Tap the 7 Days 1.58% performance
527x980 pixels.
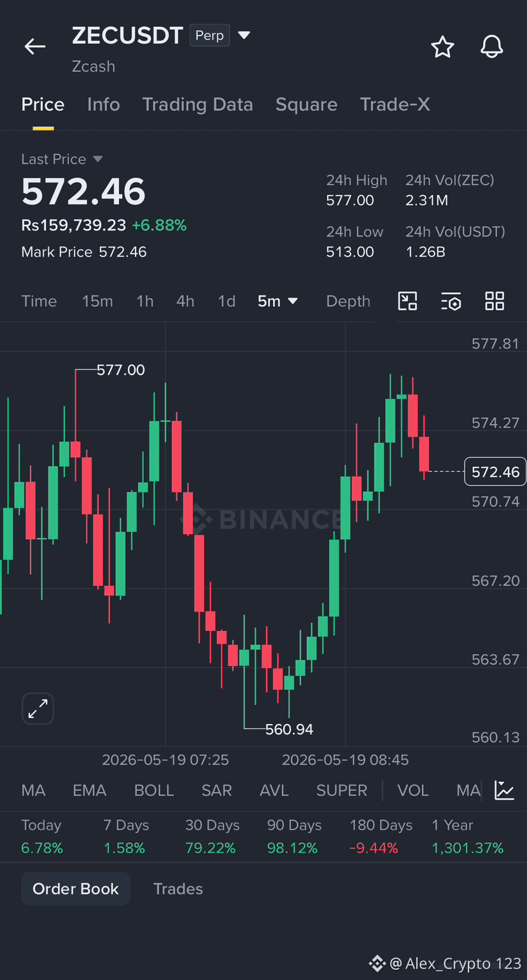(x=126, y=837)
